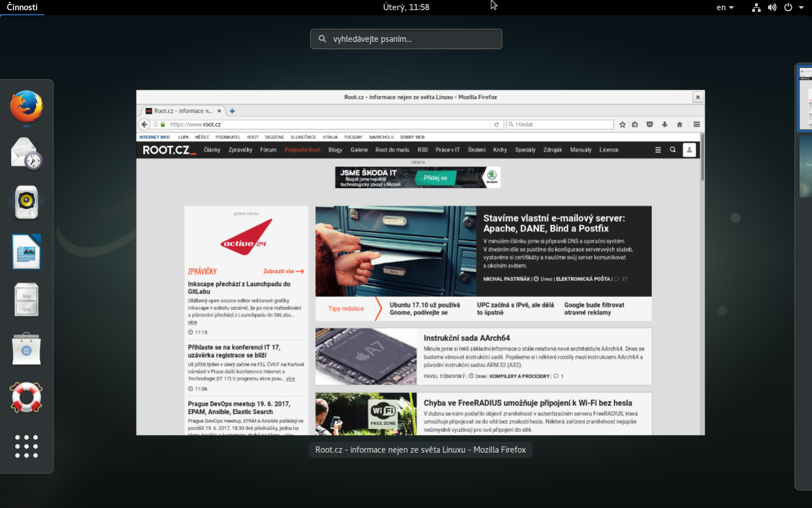
Task: Click the VITALIA link in the top strip
Action: click(330, 137)
